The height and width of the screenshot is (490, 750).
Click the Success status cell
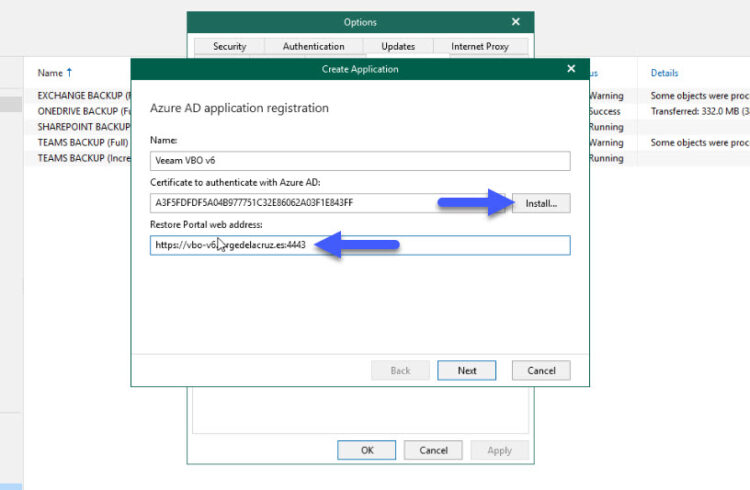605,111
